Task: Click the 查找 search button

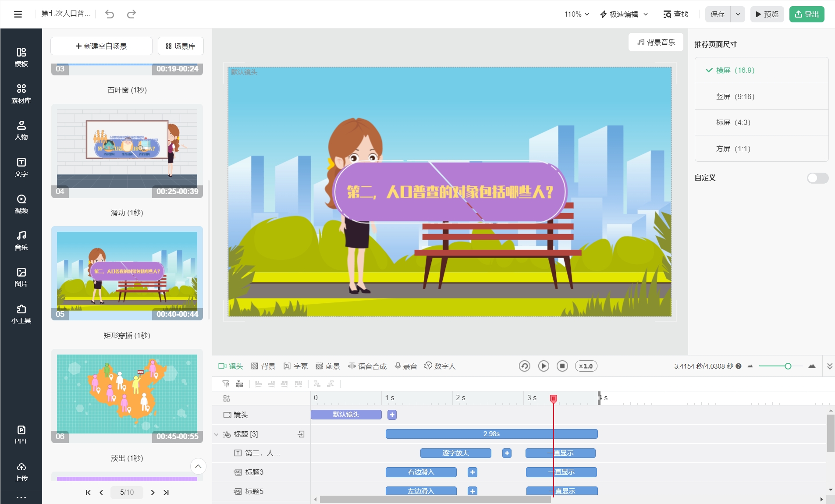Action: (675, 14)
